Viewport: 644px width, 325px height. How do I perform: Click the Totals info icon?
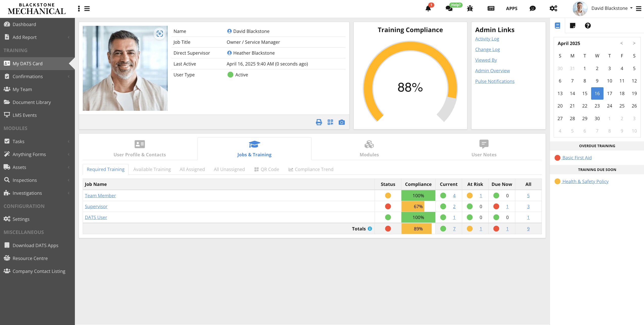point(370,229)
